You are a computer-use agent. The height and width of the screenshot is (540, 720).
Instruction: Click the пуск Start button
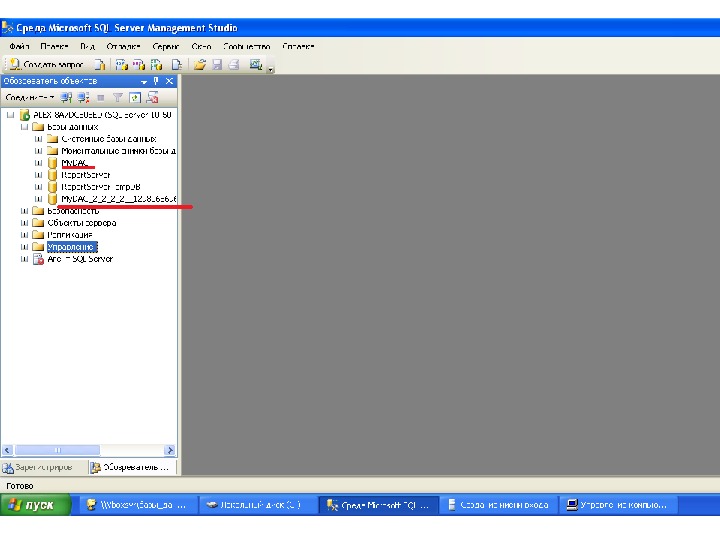click(35, 505)
